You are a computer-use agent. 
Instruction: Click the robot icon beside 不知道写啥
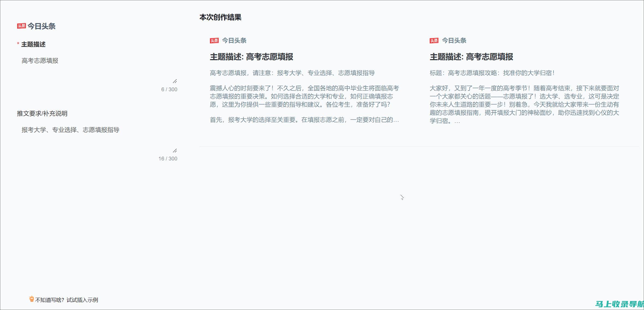pyautogui.click(x=32, y=299)
